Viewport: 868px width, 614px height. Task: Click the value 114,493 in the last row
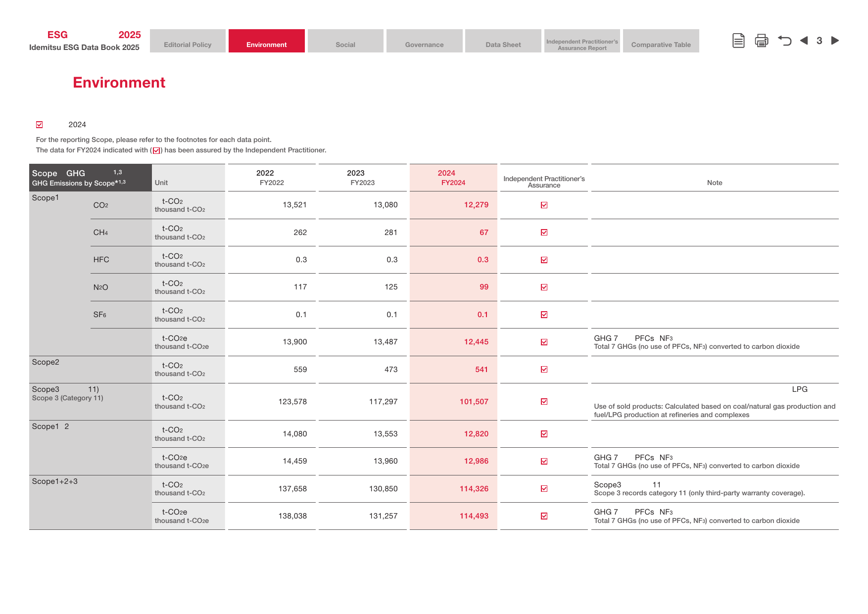pos(474,516)
